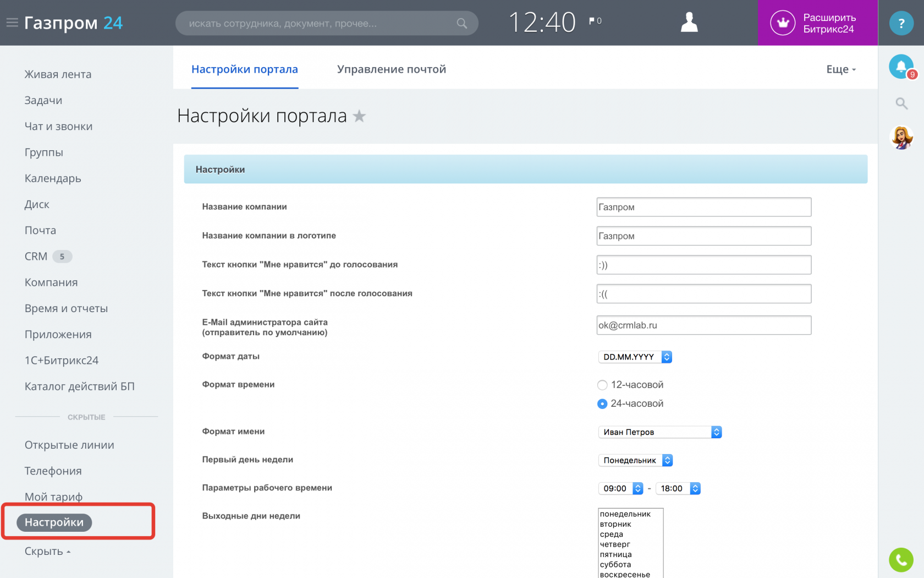Select the 12-часовой time format
Viewport: 924px width, 578px height.
(602, 385)
